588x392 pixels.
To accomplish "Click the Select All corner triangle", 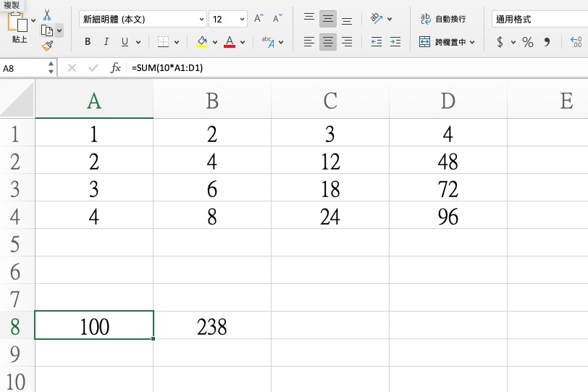I will coord(17,100).
